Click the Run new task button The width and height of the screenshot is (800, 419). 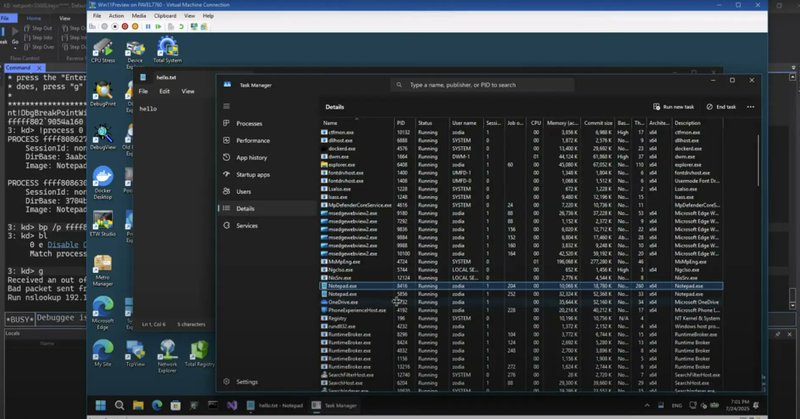(673, 107)
